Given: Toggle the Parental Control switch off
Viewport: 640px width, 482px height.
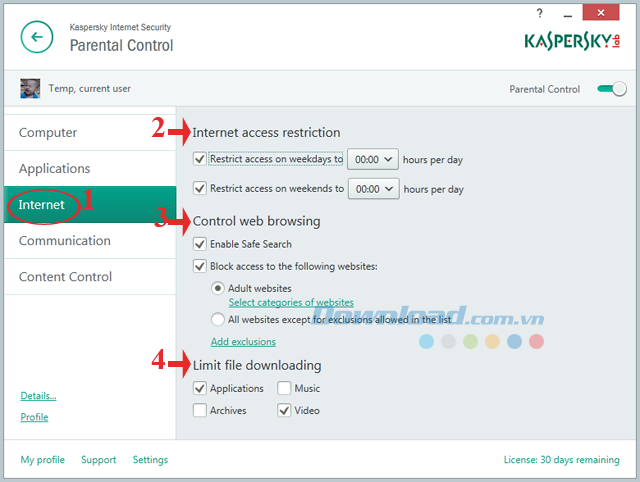Looking at the screenshot, I should tap(611, 89).
